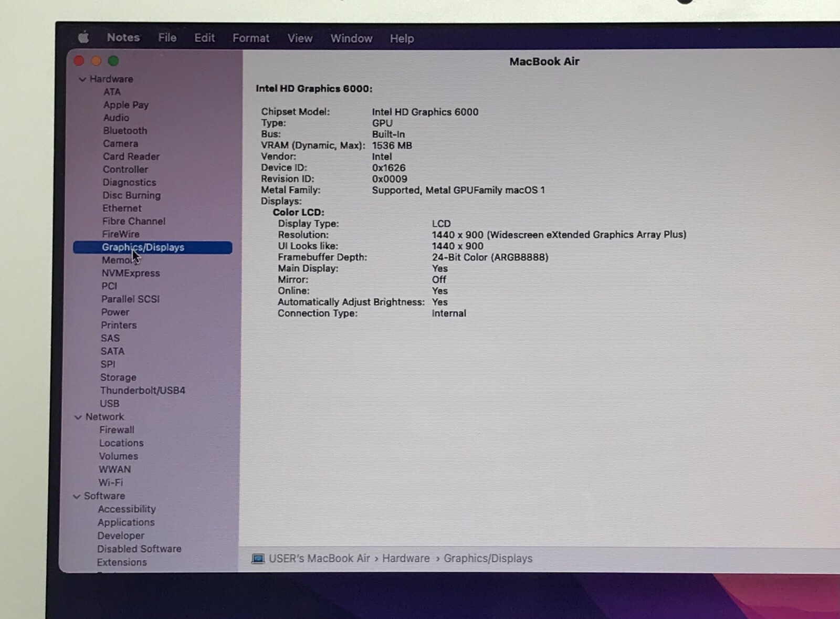The height and width of the screenshot is (619, 840).
Task: Select Parallel SCSI in the sidebar
Action: (130, 299)
